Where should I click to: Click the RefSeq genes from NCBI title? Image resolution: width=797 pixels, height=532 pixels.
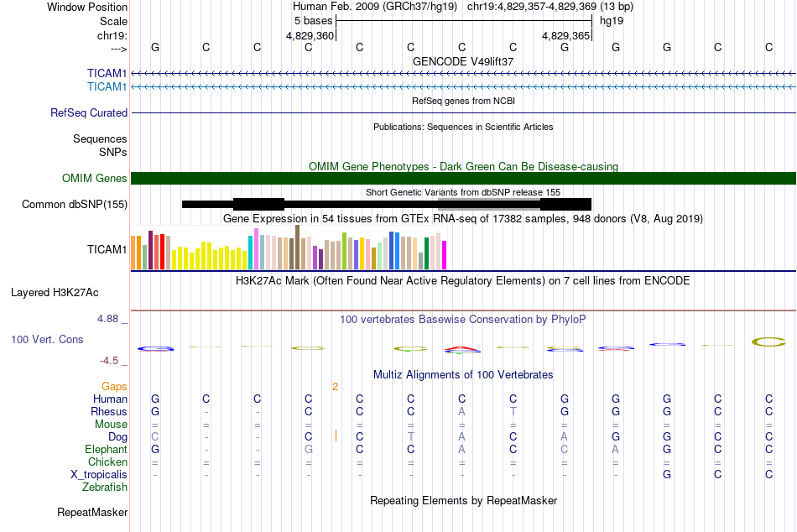coord(463,101)
